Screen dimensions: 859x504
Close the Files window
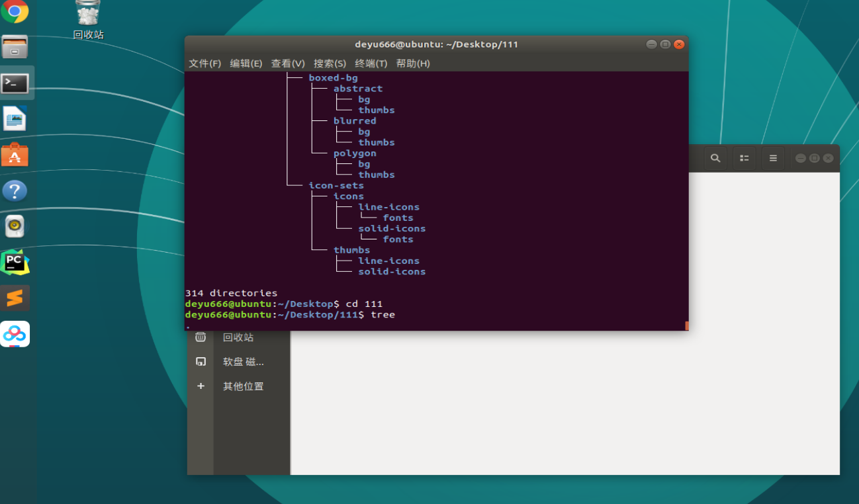828,158
